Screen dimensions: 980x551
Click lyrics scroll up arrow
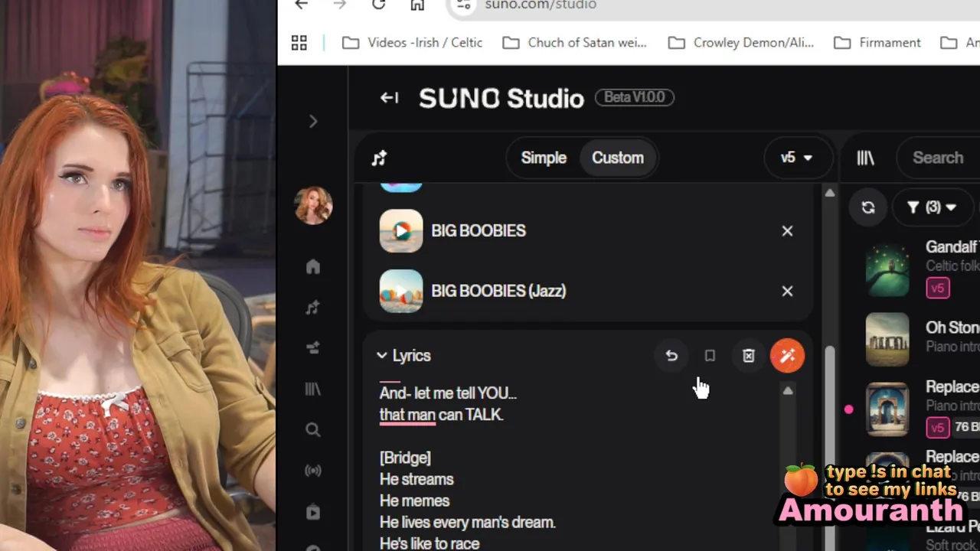tap(788, 391)
